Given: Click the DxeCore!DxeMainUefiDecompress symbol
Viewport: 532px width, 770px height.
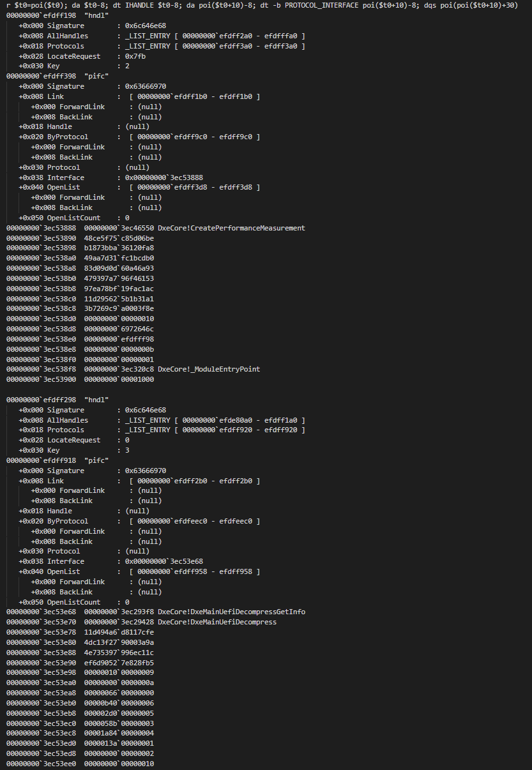Looking at the screenshot, I should (217, 622).
